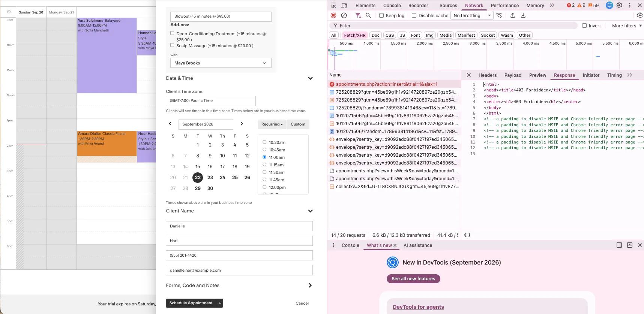Clear the network log
Viewport: 644px width, 314px height.
pyautogui.click(x=344, y=15)
